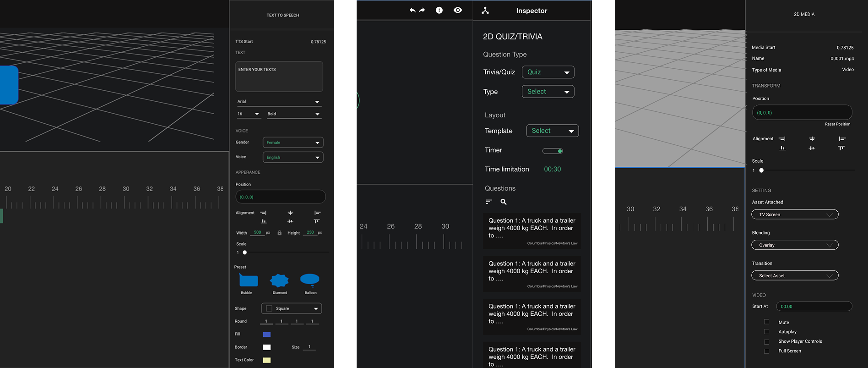This screenshot has width=868, height=368.
Task: Open the Arial font dropdown
Action: coord(278,102)
